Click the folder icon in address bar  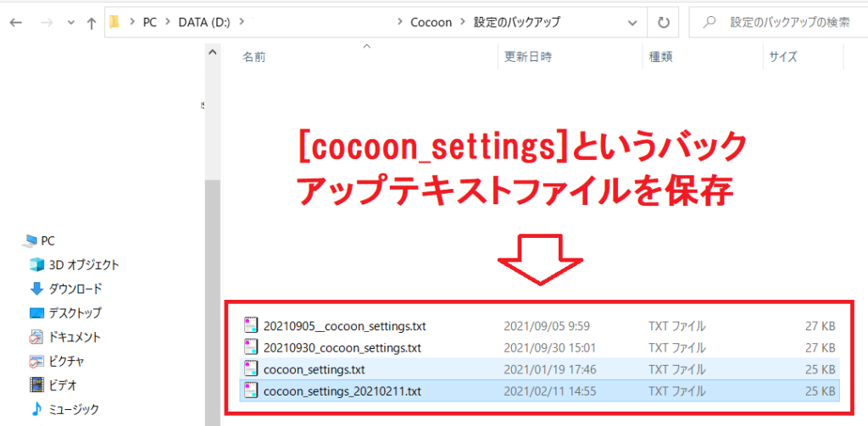114,22
